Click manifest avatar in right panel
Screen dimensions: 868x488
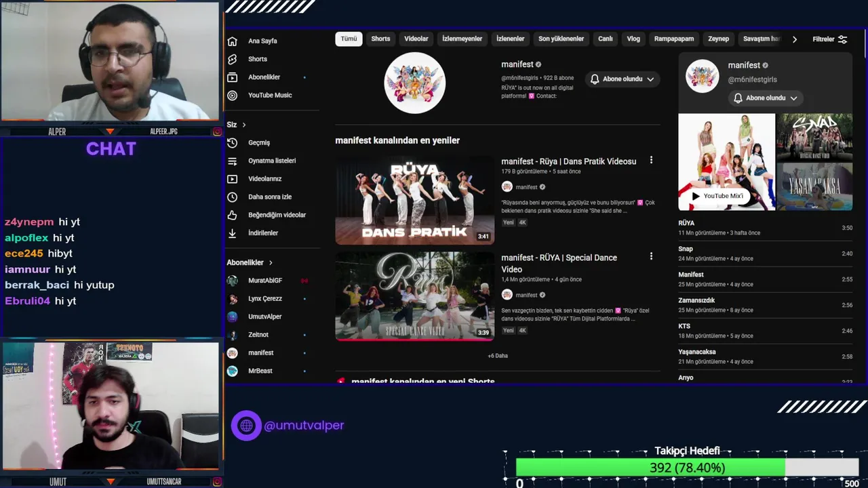coord(702,76)
